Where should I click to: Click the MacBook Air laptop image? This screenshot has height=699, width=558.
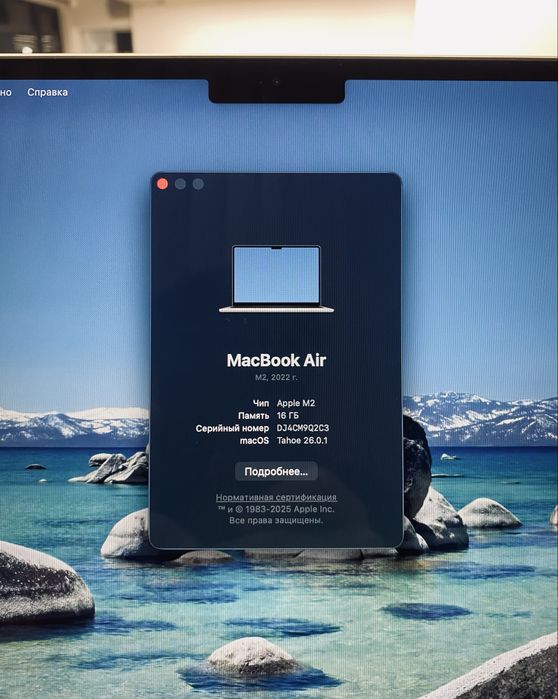[x=276, y=279]
